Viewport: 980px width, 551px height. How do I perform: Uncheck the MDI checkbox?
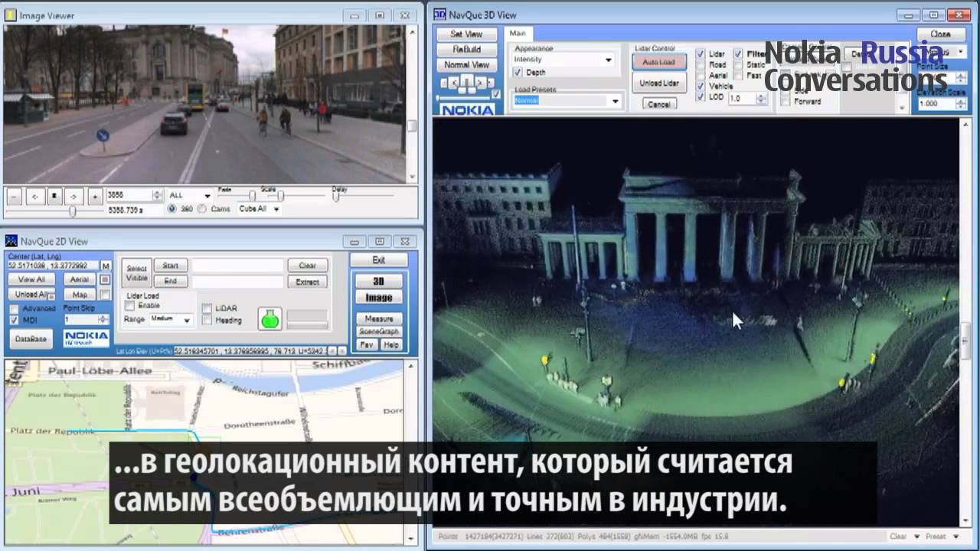pyautogui.click(x=14, y=320)
